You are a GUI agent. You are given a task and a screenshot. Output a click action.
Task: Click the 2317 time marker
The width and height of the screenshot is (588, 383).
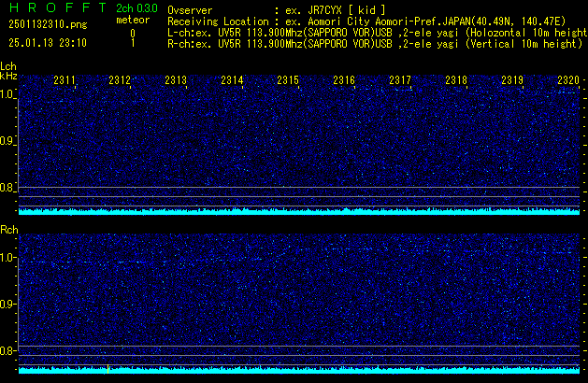(400, 80)
